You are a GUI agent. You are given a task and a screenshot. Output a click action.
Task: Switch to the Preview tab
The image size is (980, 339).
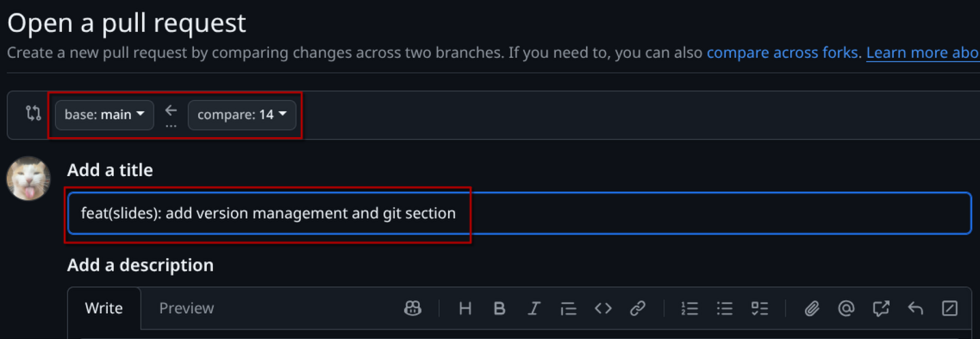[186, 308]
